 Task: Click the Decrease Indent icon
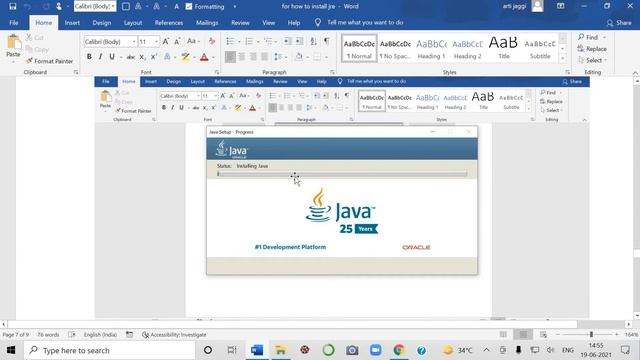287,42
